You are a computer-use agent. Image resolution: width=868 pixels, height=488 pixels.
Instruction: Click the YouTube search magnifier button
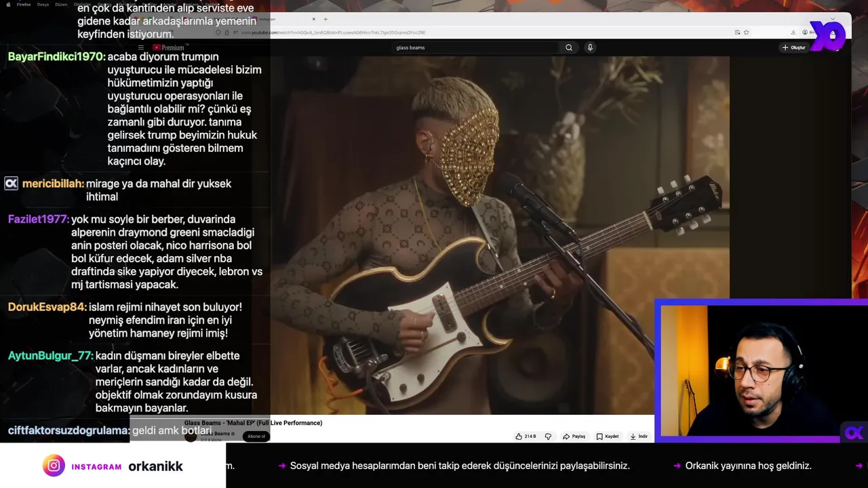[x=569, y=47]
